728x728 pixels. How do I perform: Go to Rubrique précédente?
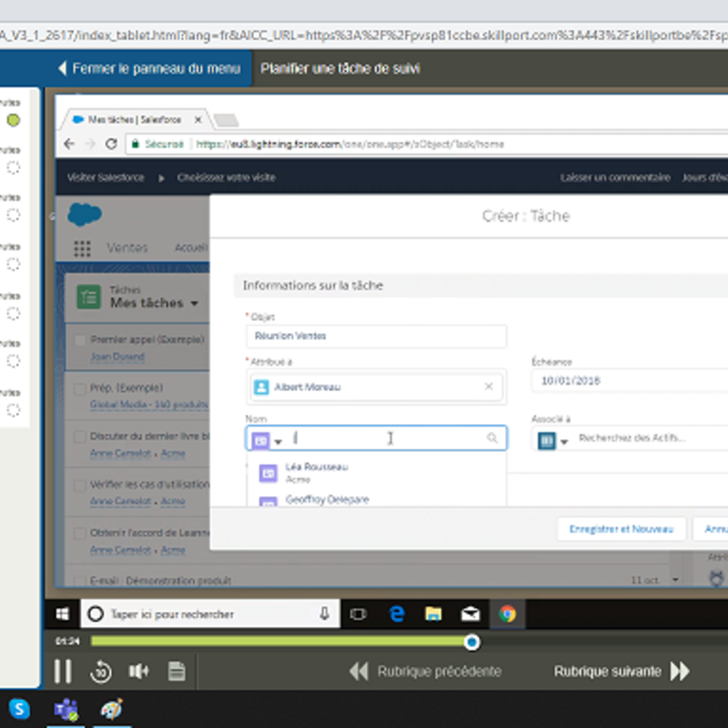[426, 671]
